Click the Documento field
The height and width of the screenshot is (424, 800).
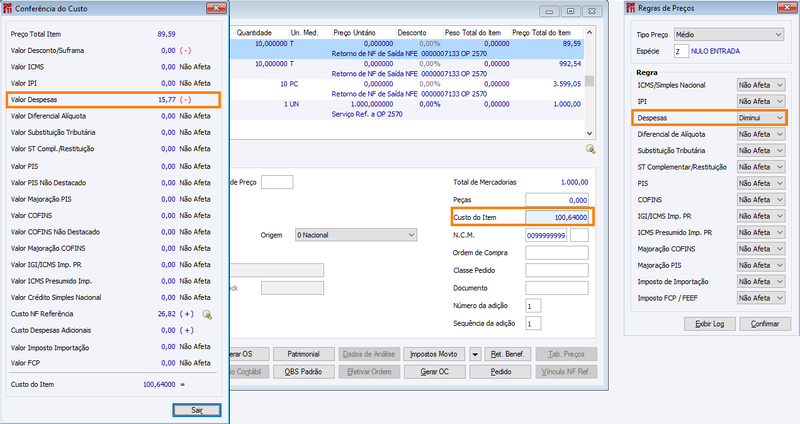[x=557, y=288]
